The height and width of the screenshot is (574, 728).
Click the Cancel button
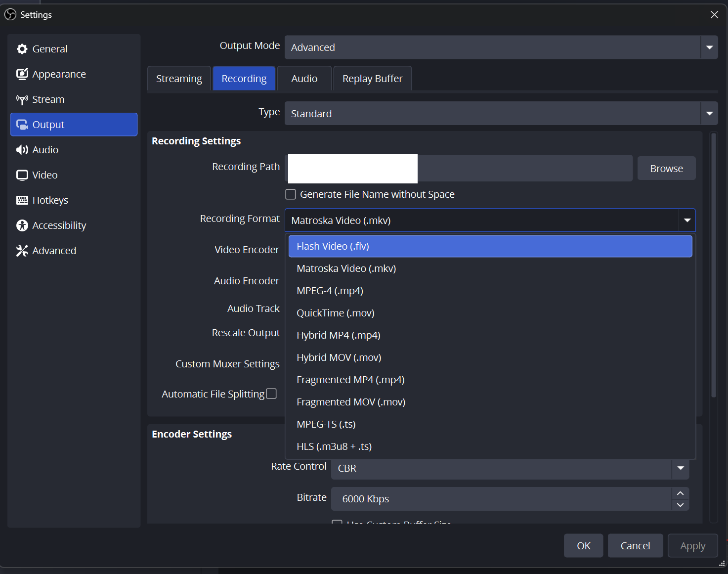coord(636,546)
